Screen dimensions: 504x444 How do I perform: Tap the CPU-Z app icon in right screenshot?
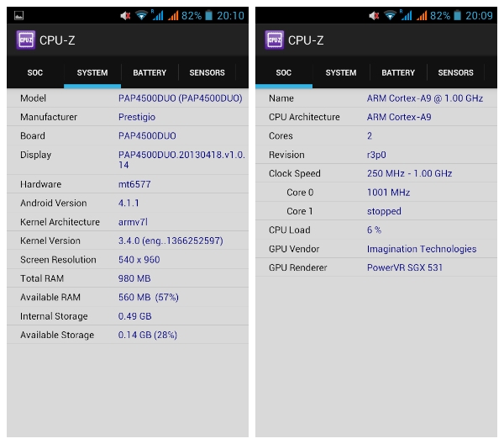274,40
